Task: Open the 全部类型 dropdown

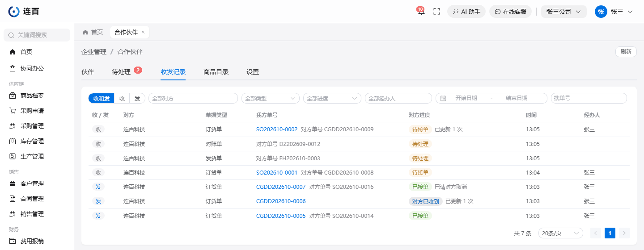Action: (x=271, y=98)
